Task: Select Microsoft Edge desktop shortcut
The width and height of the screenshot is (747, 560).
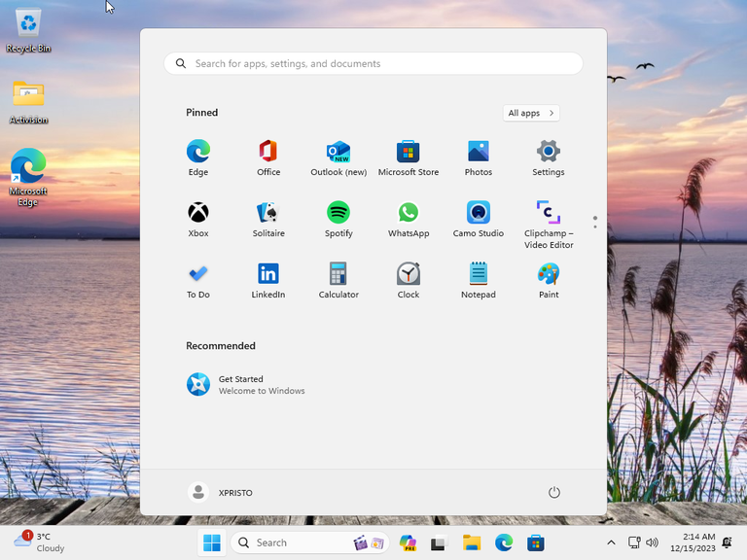Action: point(28,178)
